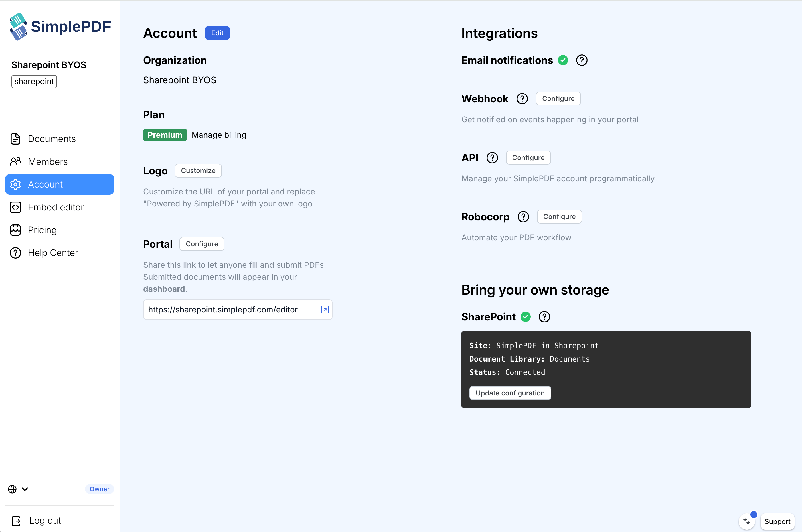The height and width of the screenshot is (532, 802).
Task: Edit the account details
Action: (x=217, y=33)
